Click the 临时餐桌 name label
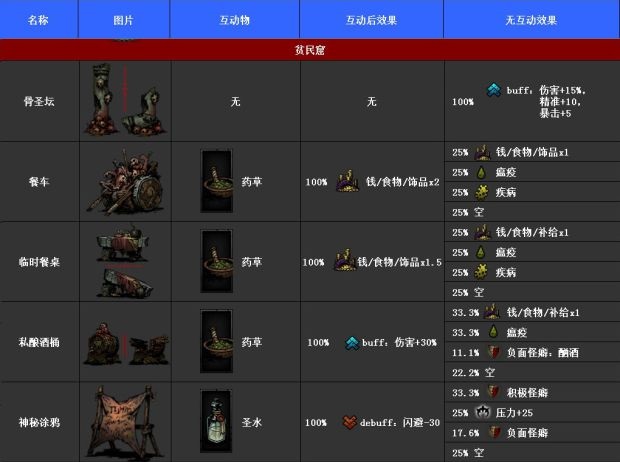The width and height of the screenshot is (620, 462). click(38, 262)
